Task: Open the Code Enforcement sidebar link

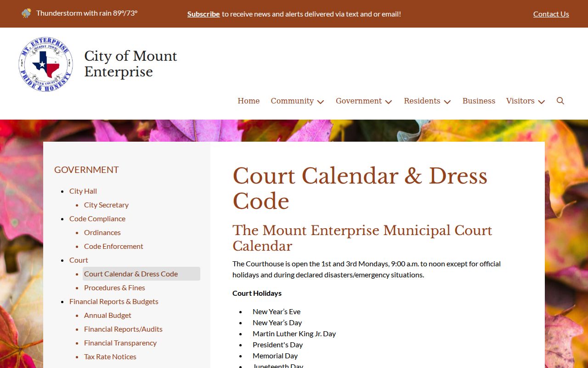Action: 113,246
